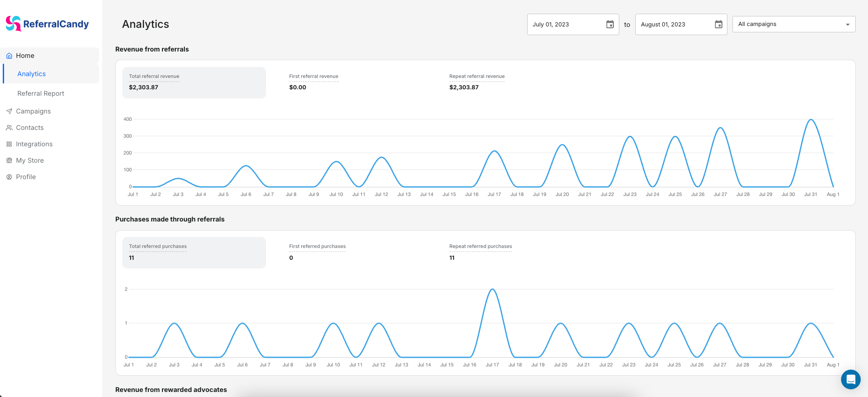The height and width of the screenshot is (397, 868).
Task: Click the Contacts people icon
Action: [9, 128]
